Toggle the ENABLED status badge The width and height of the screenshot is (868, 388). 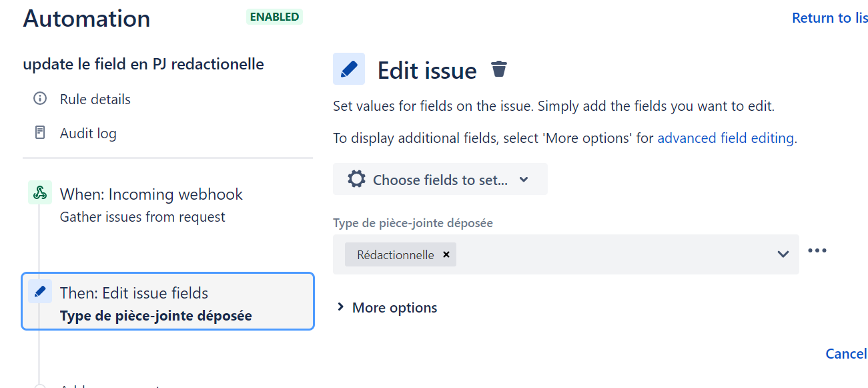pyautogui.click(x=274, y=17)
